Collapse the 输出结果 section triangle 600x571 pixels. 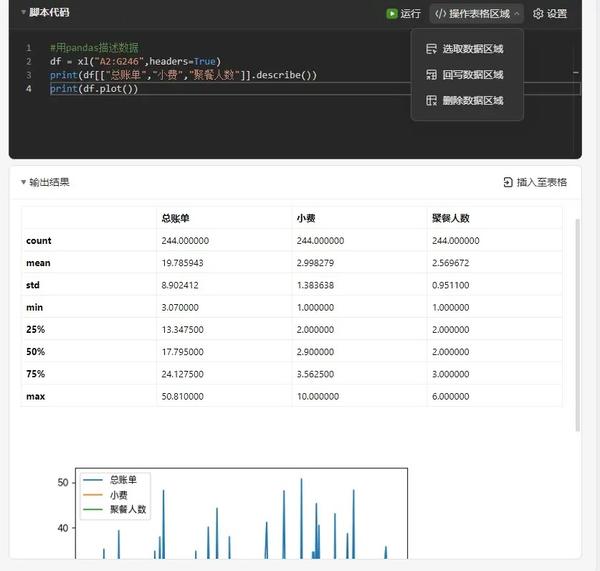pyautogui.click(x=23, y=182)
